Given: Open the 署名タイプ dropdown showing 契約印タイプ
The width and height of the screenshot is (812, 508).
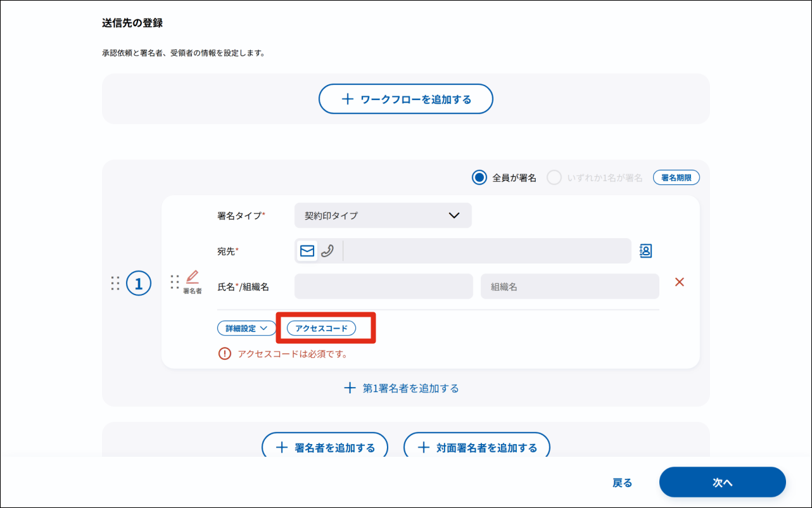Looking at the screenshot, I should [x=383, y=215].
